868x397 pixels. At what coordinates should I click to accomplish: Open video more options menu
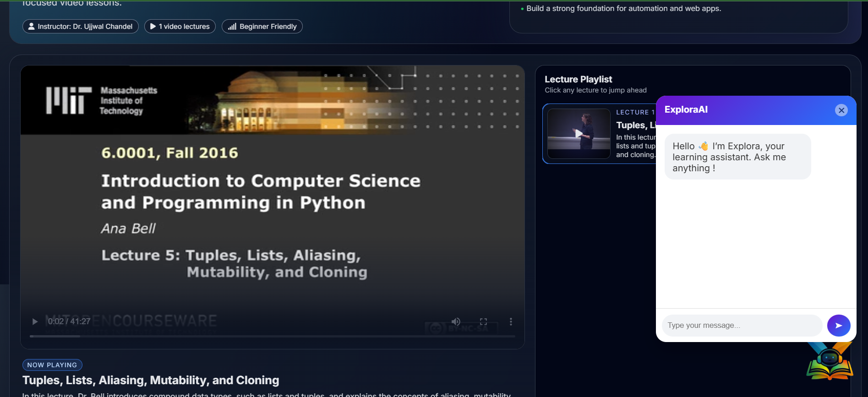(x=511, y=321)
